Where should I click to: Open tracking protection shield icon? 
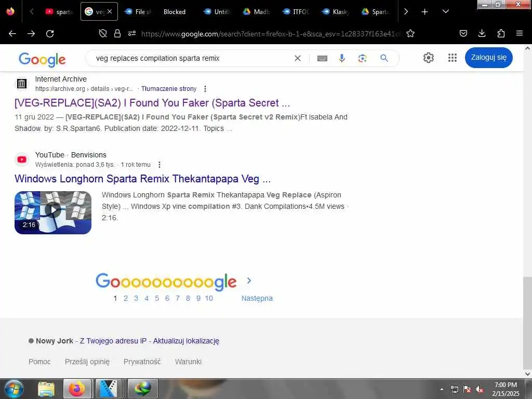click(x=103, y=33)
